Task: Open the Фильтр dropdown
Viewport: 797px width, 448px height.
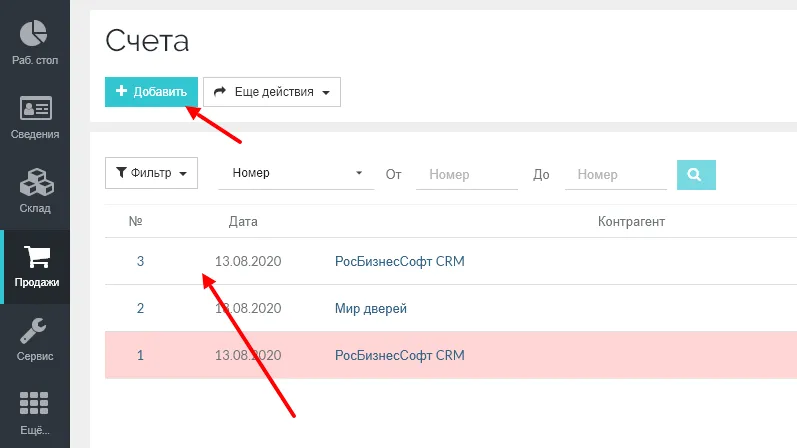Action: pos(151,173)
